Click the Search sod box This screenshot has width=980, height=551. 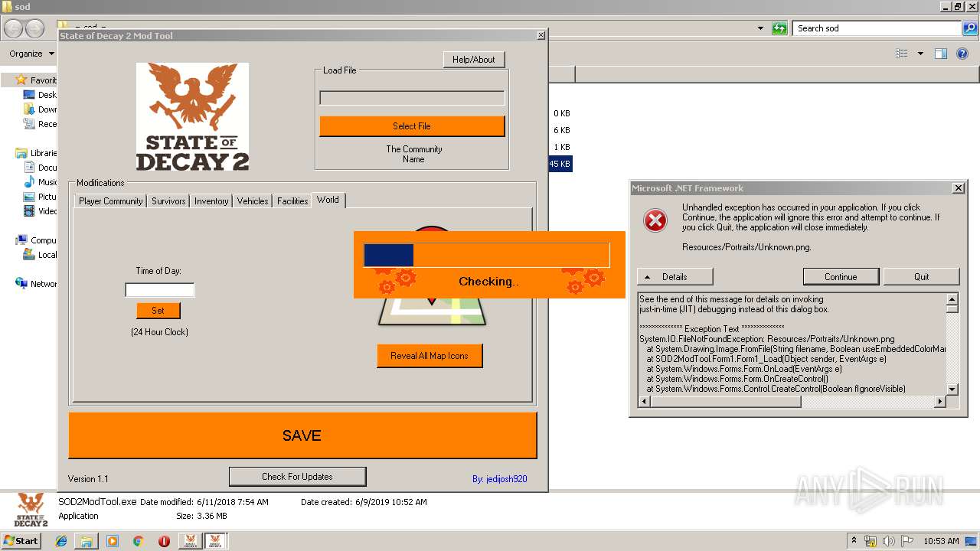point(877,28)
